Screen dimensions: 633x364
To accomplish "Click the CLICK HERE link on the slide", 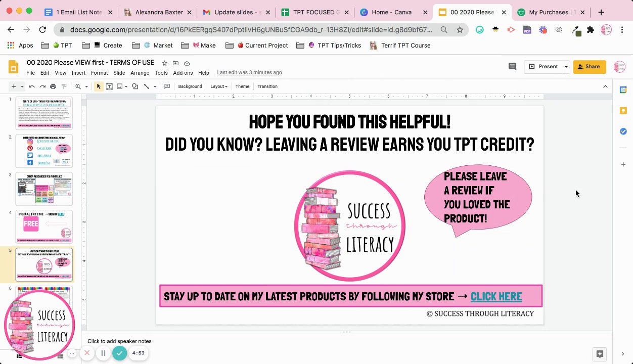I will point(496,297).
